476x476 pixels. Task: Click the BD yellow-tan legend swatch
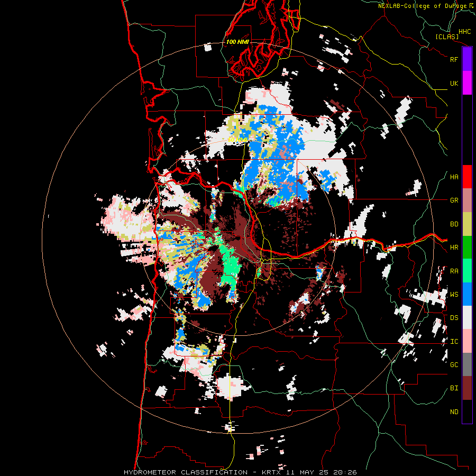click(467, 224)
